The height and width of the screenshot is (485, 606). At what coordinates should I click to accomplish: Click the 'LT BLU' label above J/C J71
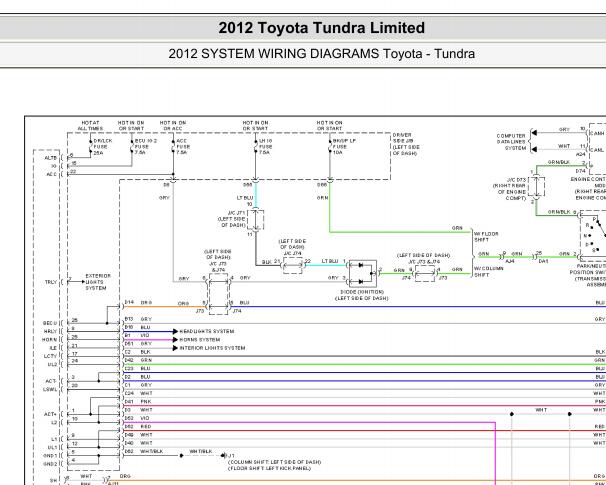[245, 198]
